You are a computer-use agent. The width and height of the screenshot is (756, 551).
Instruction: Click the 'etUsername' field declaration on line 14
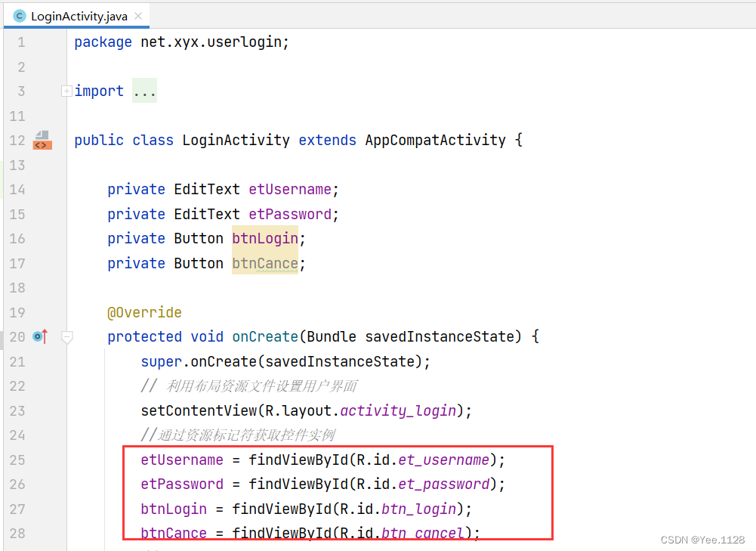[x=290, y=189]
